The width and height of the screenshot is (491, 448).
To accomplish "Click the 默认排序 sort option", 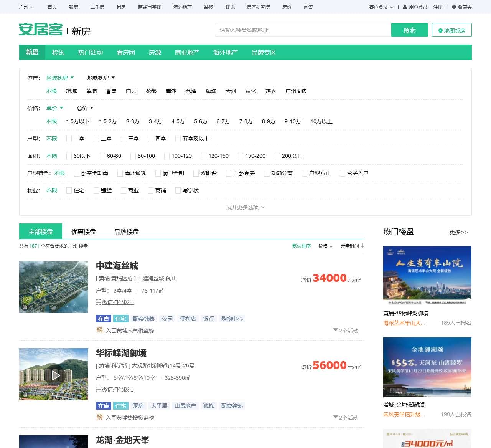I will coord(302,246).
